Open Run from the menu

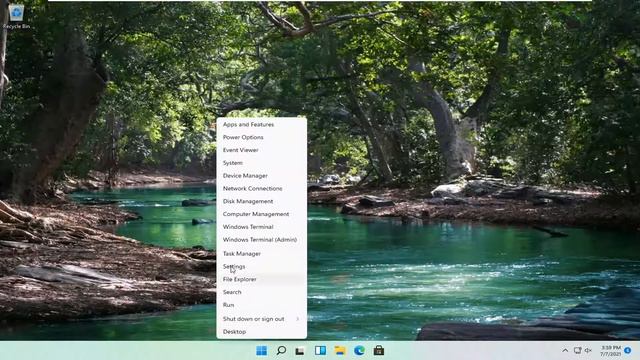(262, 305)
